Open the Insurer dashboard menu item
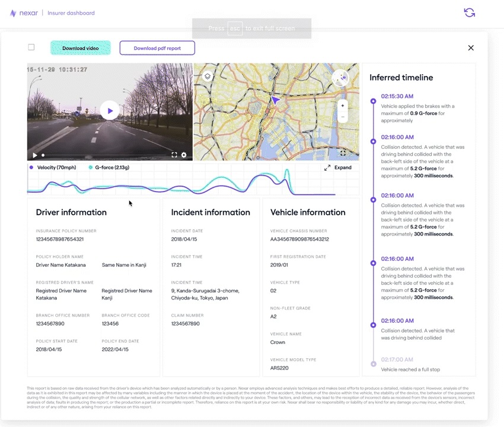 point(71,12)
